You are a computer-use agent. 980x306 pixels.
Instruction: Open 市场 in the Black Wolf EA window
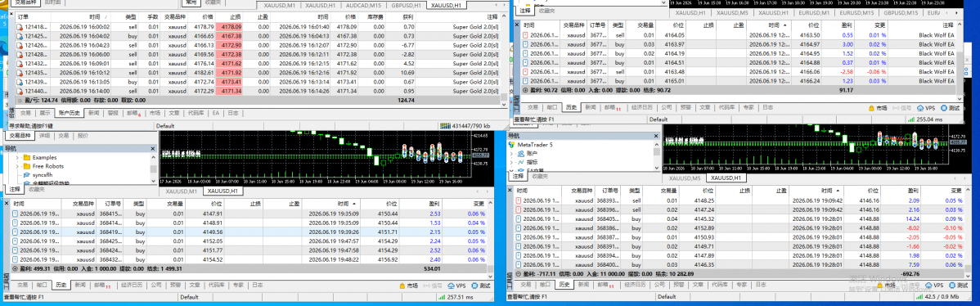[x=877, y=107]
